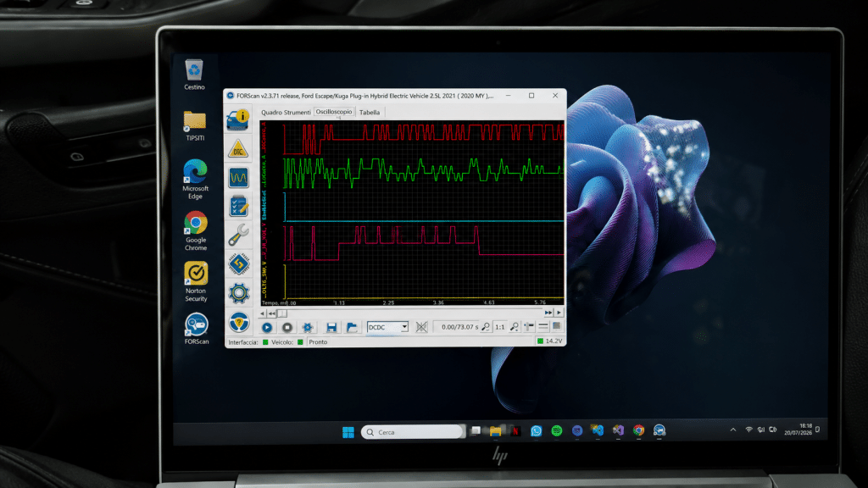Open the Windows Start menu
Screen dimensions: 868x488
(348, 432)
